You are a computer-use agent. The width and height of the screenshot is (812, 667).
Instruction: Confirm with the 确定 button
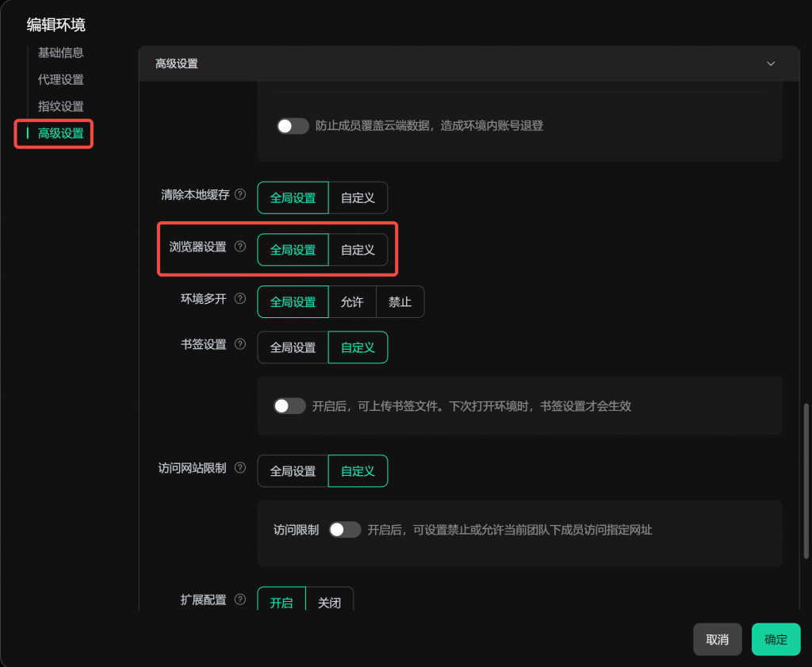[x=776, y=639]
